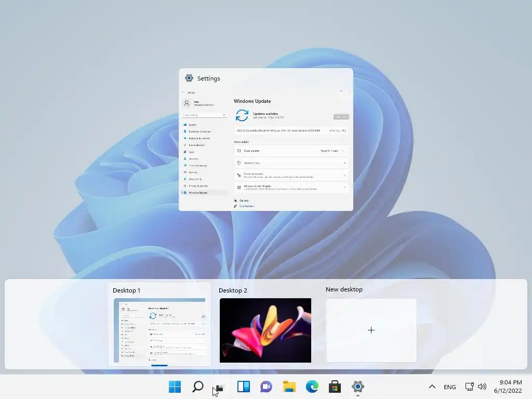
Task: Toggle the Task View taskbar button
Action: coord(220,387)
